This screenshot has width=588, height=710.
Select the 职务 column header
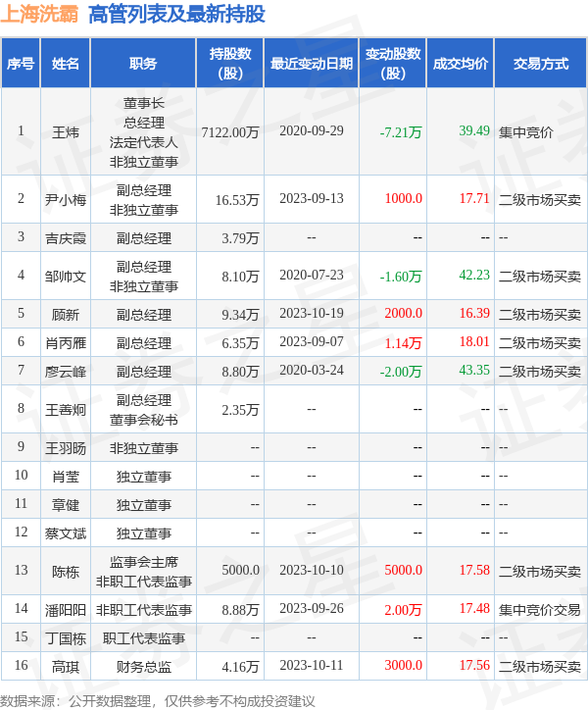point(143,64)
